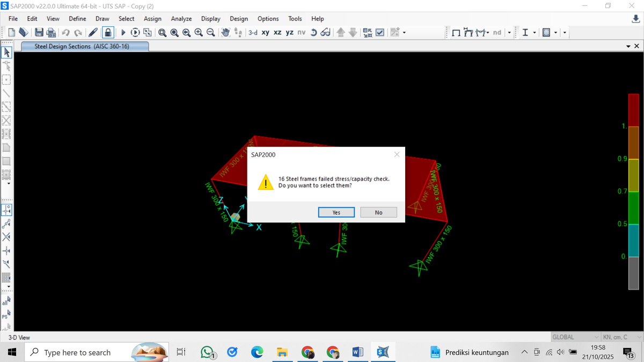Switch to the 3-d view
The image size is (644, 362).
tap(253, 33)
